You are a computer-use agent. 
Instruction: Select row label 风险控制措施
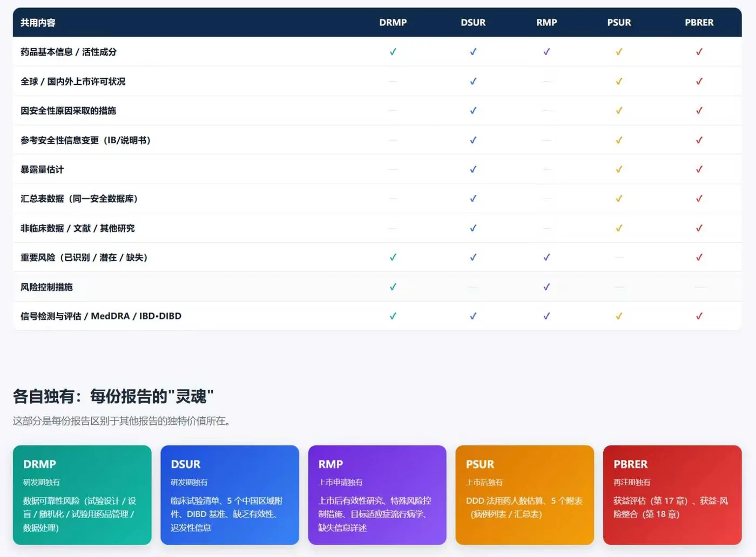(46, 287)
